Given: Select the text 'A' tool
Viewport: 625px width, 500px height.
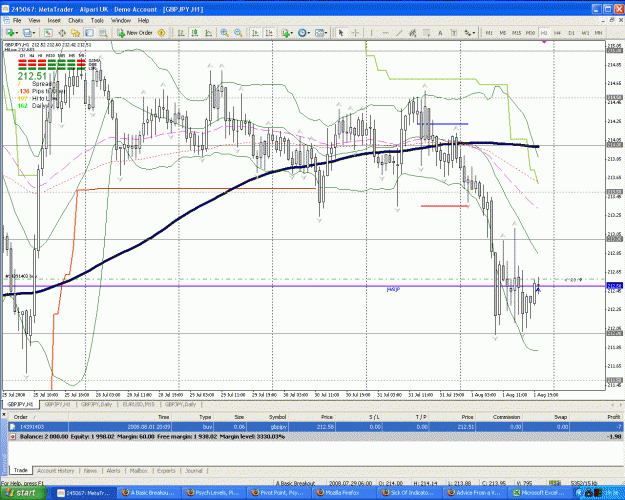Looking at the screenshot, I should (440, 33).
